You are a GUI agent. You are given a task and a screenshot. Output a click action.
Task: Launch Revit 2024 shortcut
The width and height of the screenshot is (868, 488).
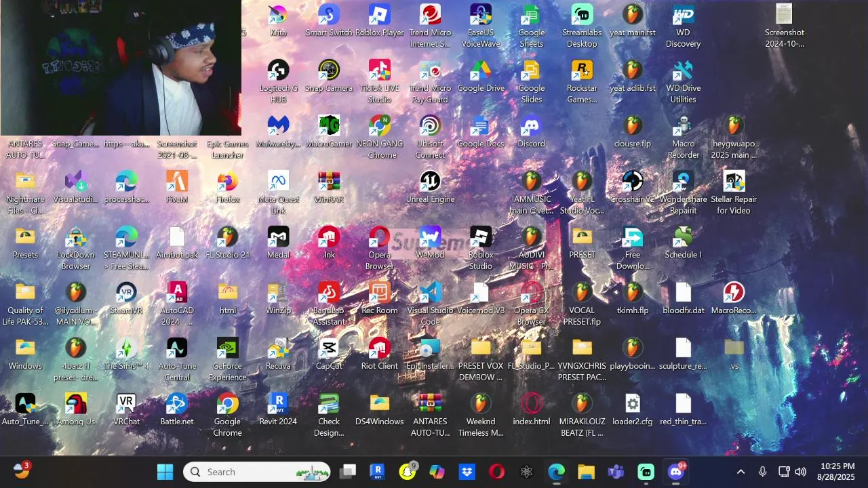pos(278,409)
